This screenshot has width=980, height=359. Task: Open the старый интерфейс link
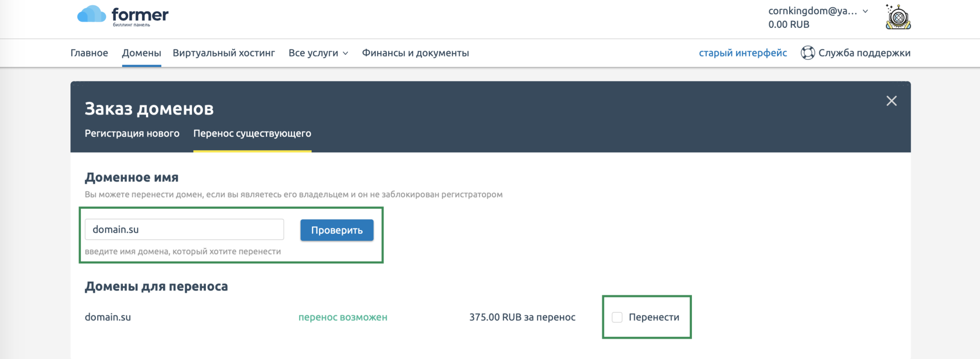(743, 53)
